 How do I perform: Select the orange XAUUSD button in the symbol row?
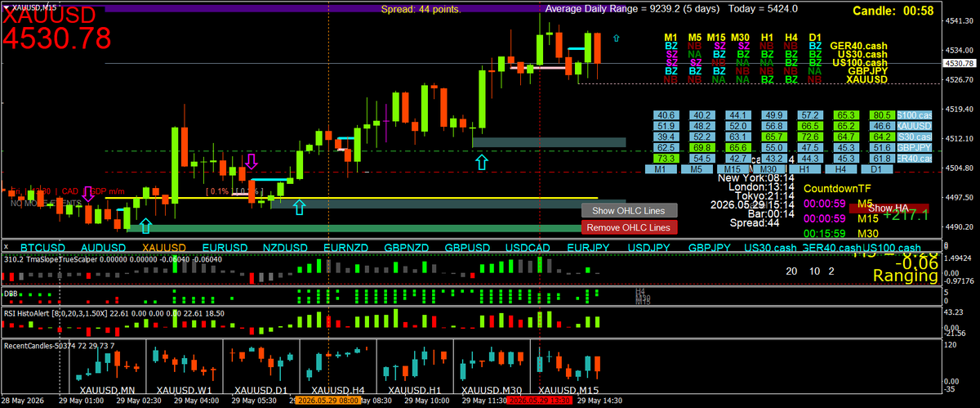tap(164, 247)
